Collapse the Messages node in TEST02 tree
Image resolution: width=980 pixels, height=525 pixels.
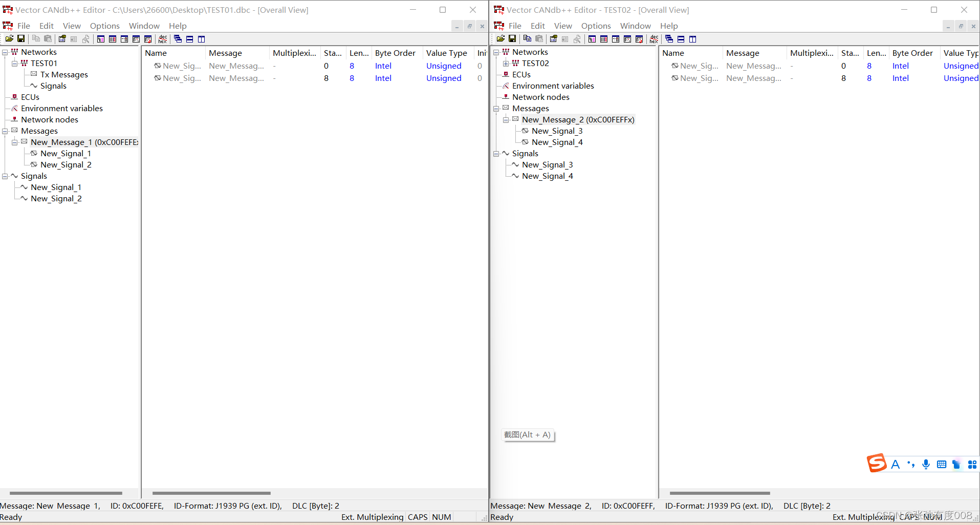click(496, 109)
